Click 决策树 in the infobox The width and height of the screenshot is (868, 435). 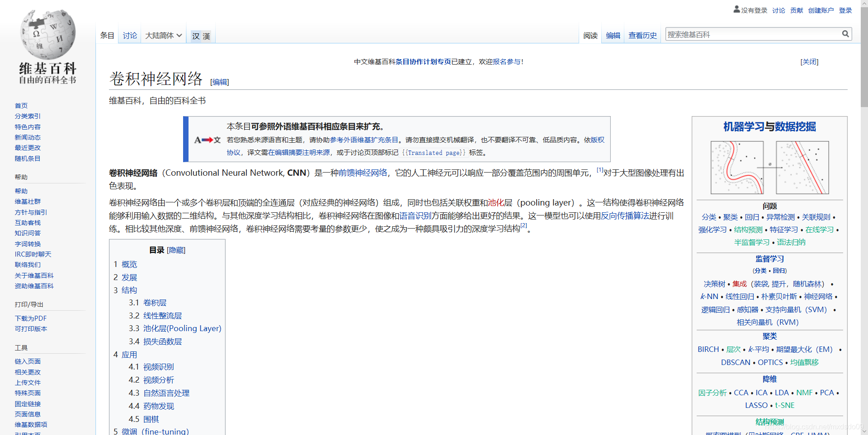tap(714, 284)
